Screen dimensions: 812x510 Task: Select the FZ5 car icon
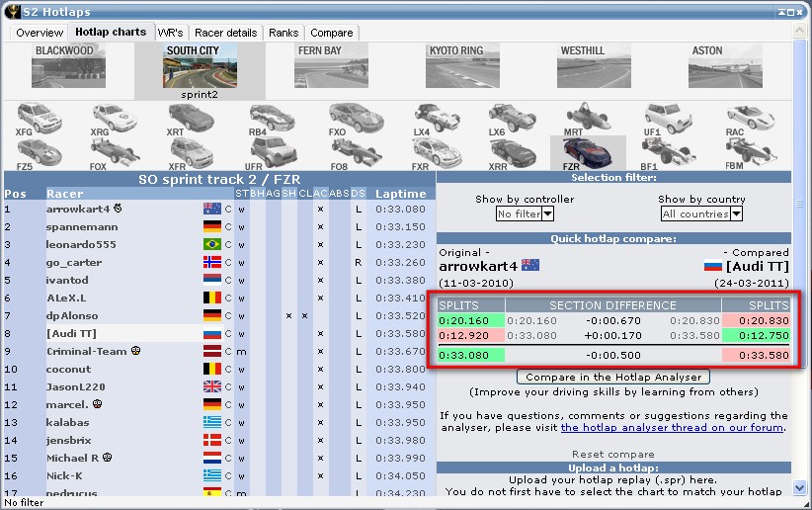pos(39,154)
